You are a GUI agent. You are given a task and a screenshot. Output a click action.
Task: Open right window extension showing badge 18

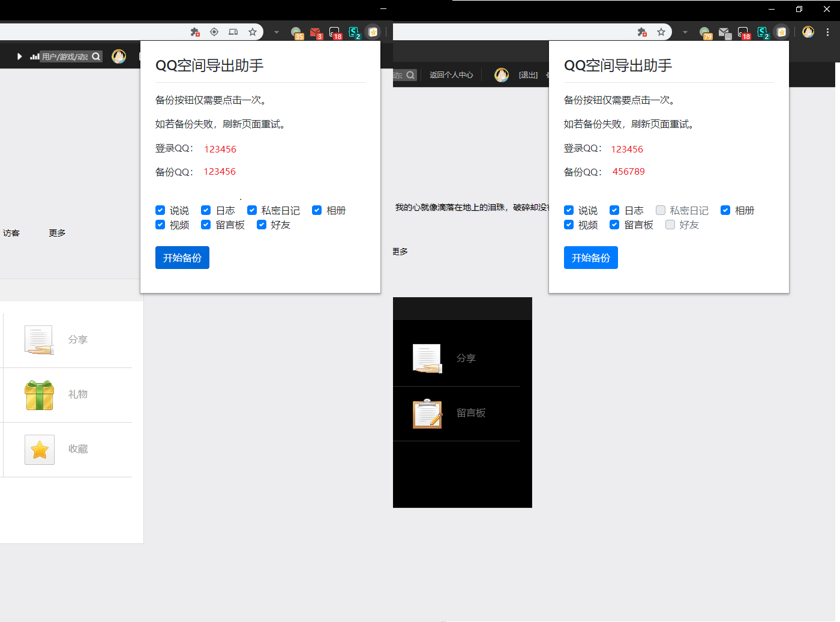(x=744, y=33)
